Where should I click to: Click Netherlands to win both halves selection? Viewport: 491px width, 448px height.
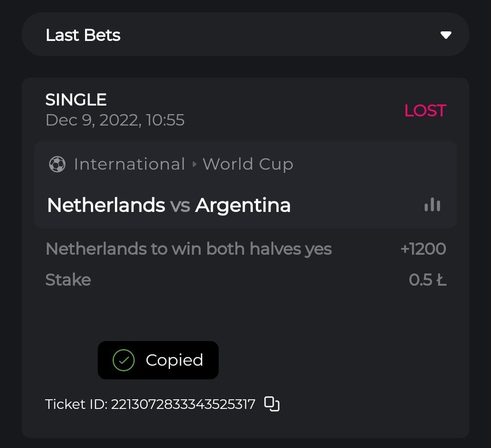point(188,249)
